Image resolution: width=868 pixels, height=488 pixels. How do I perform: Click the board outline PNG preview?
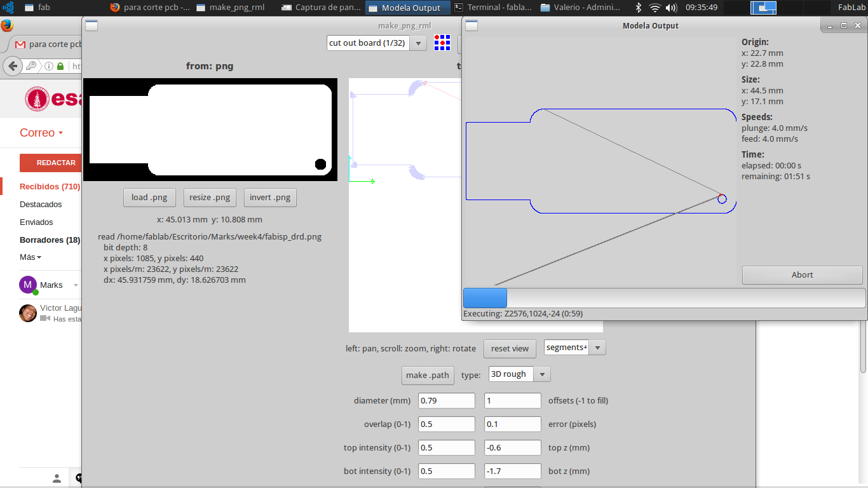[x=210, y=130]
